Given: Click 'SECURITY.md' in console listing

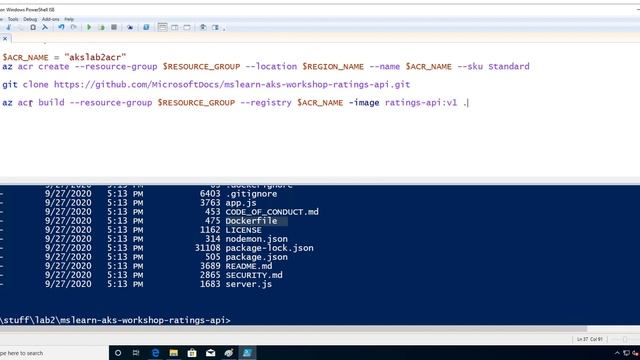Looking at the screenshot, I should pos(254,275).
